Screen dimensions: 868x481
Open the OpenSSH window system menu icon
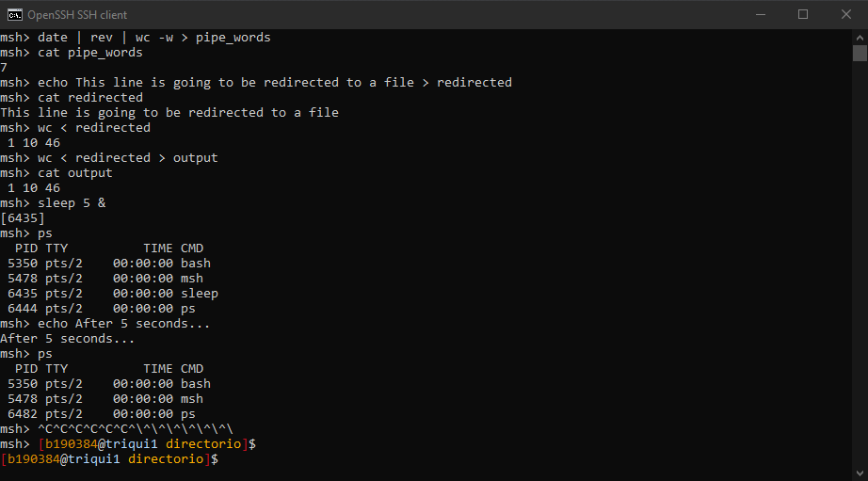click(15, 14)
